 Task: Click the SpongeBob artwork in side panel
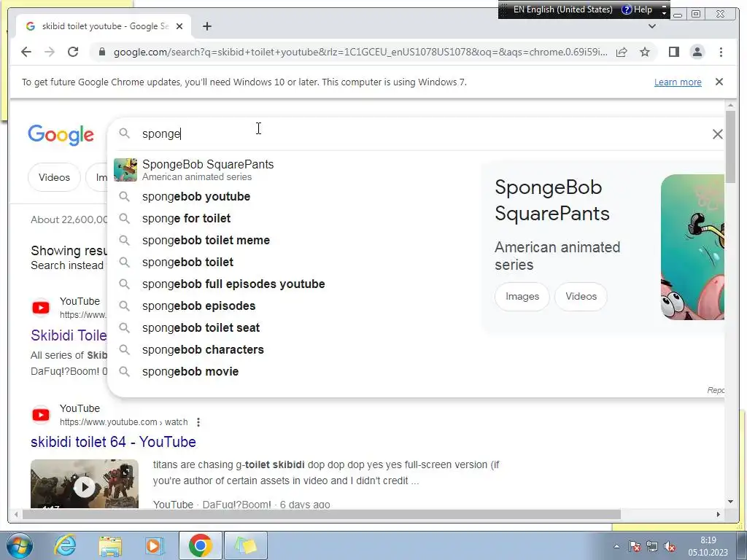tap(692, 246)
